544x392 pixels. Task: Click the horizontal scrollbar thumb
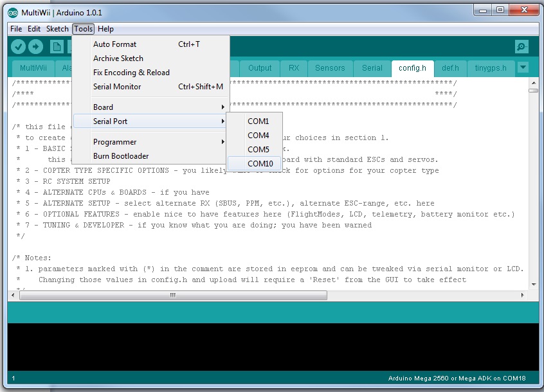(171, 294)
